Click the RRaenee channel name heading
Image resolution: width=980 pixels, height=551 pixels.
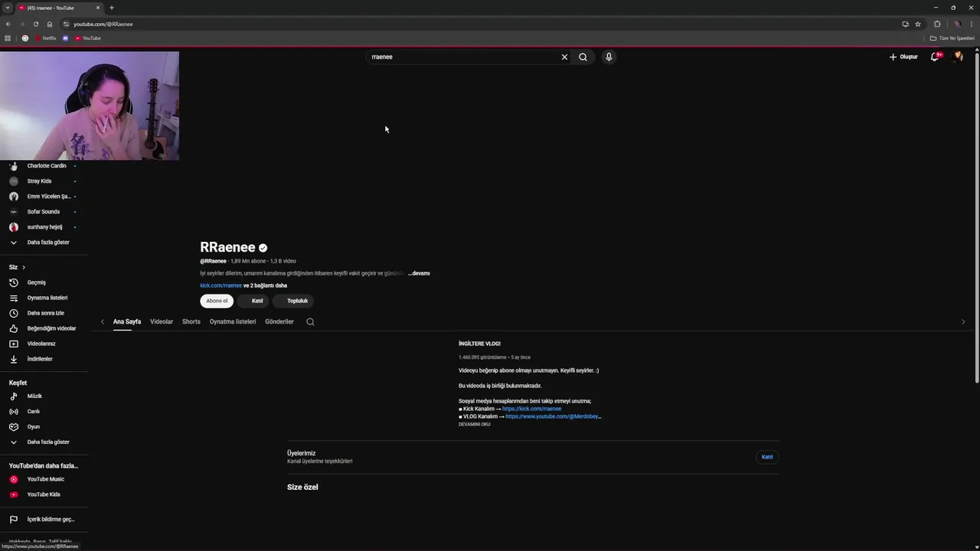point(227,247)
